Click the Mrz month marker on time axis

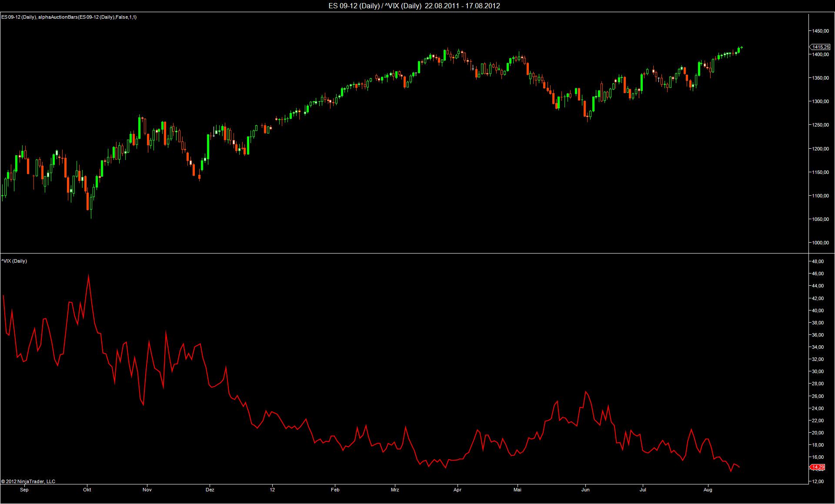(395, 490)
